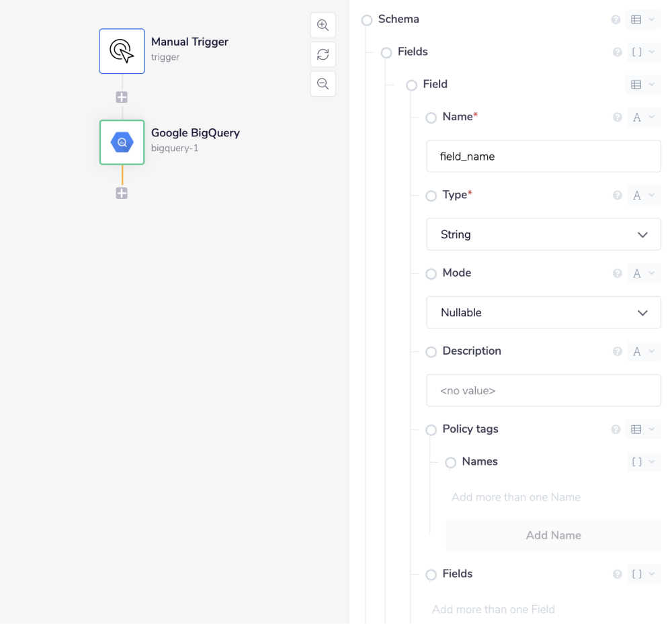Click the Google BigQuery node icon

pos(122,142)
